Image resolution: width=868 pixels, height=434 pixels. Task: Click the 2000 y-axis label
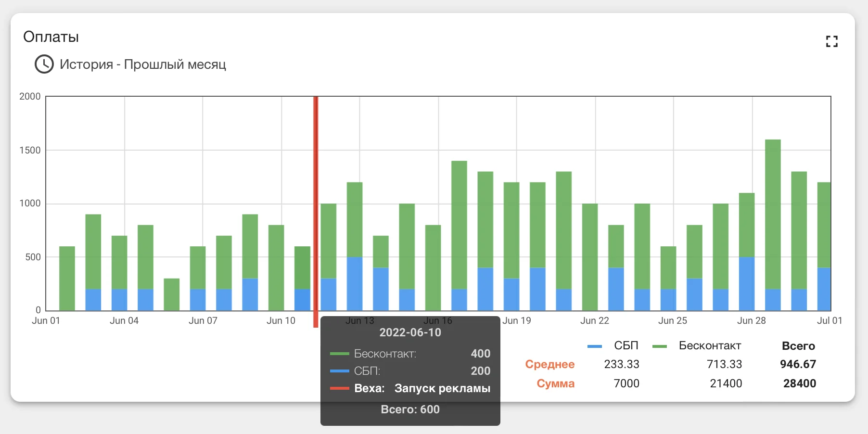[30, 96]
